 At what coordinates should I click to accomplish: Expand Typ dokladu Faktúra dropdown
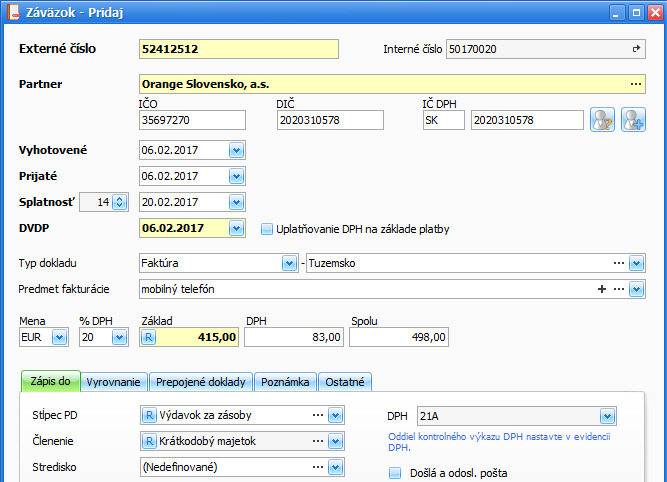pyautogui.click(x=289, y=263)
